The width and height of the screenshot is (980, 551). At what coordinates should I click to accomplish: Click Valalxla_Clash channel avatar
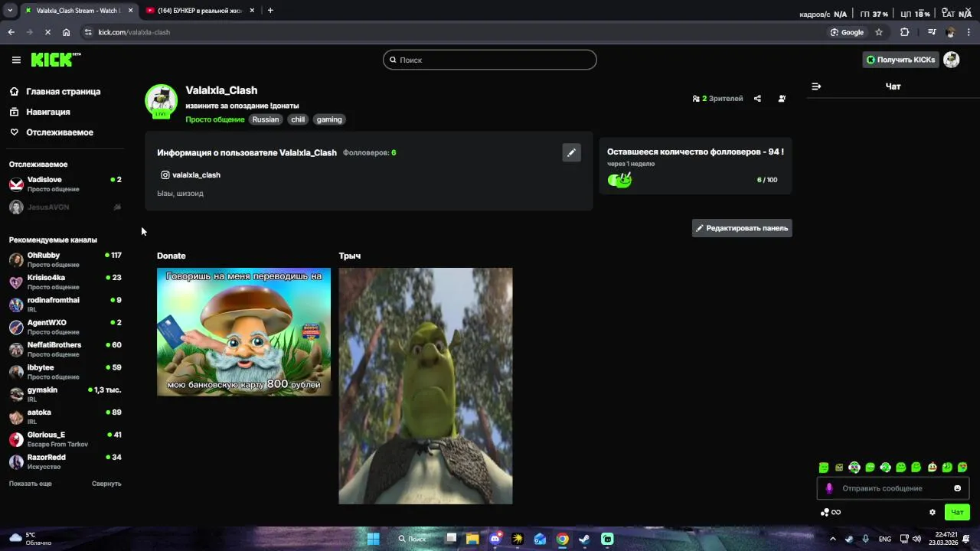click(x=161, y=101)
